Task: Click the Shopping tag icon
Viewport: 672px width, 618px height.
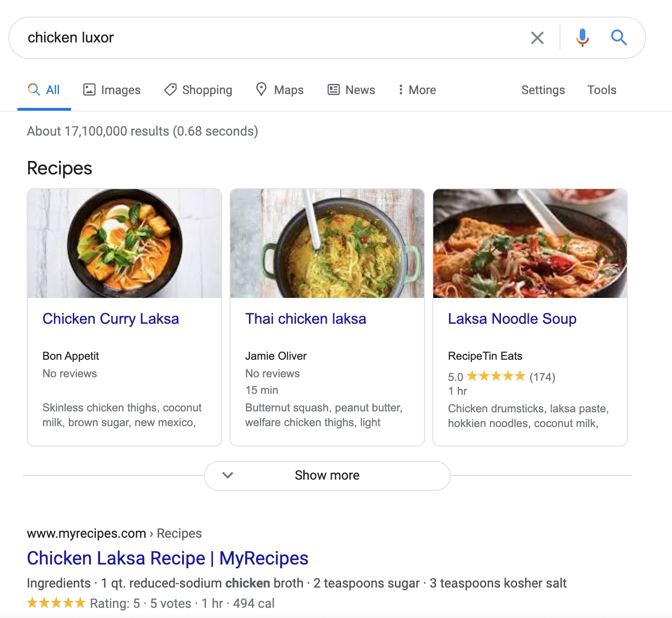Action: 171,89
